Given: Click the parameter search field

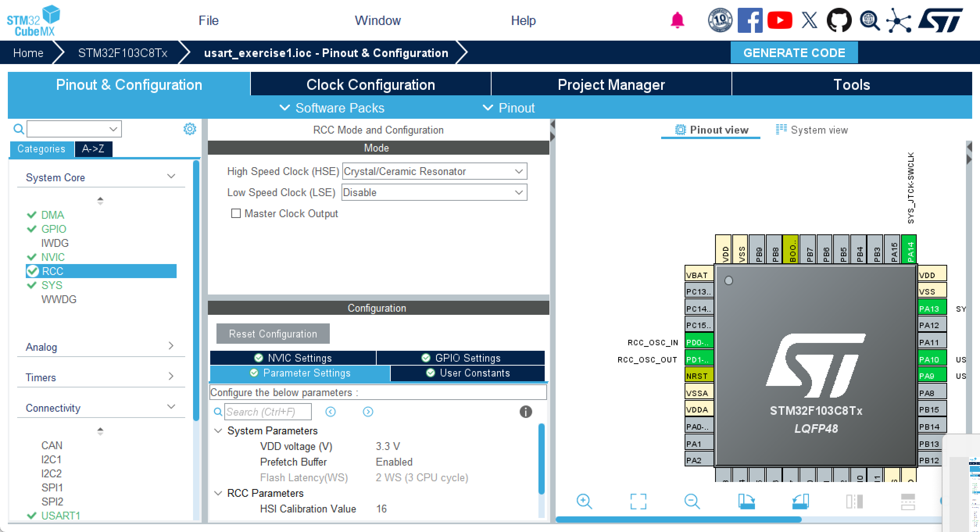Looking at the screenshot, I should click(268, 412).
